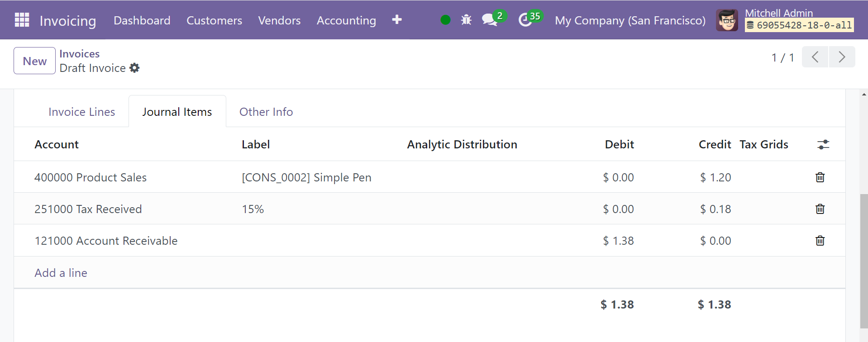Click the scrollbar up arrow
This screenshot has width=868, height=342.
(x=864, y=95)
